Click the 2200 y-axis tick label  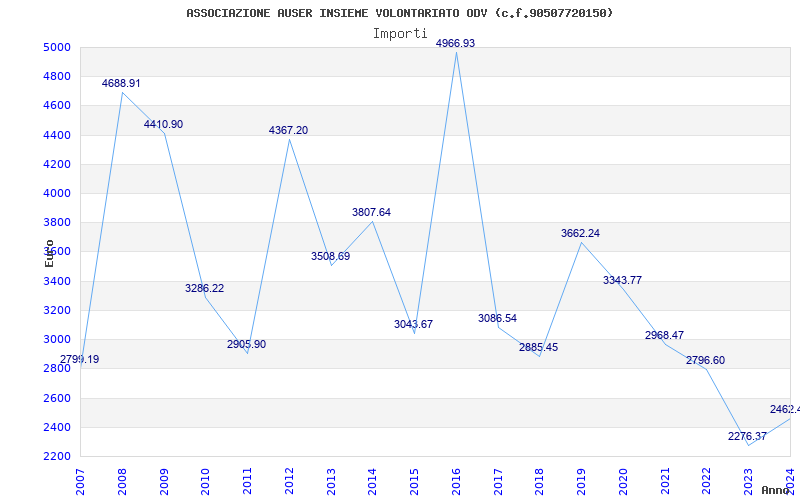tap(57, 456)
